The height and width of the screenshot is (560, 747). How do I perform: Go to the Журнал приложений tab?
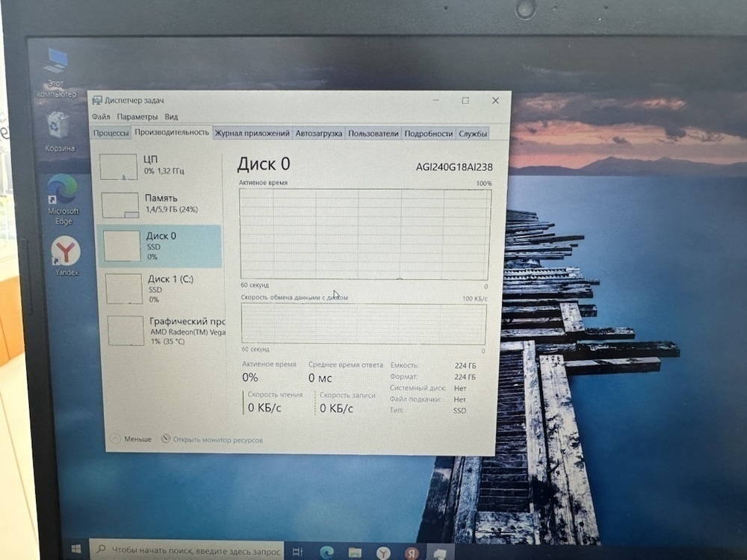coord(252,134)
